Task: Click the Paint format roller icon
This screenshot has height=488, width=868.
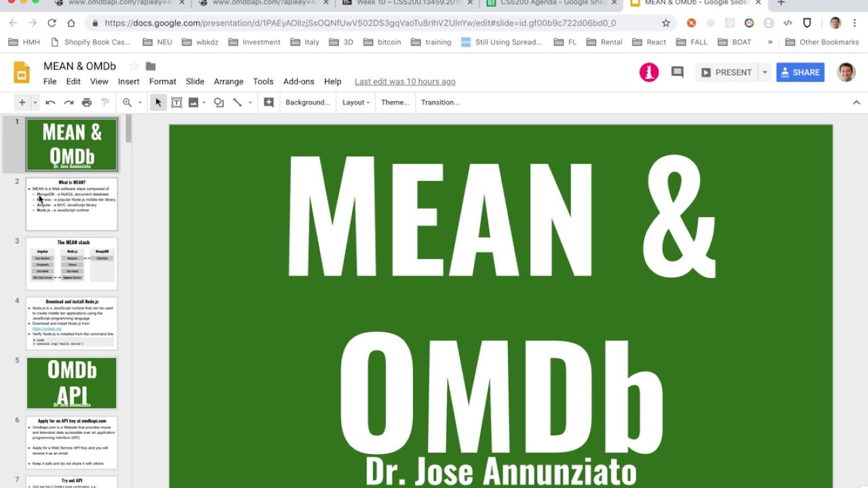Action: [105, 102]
